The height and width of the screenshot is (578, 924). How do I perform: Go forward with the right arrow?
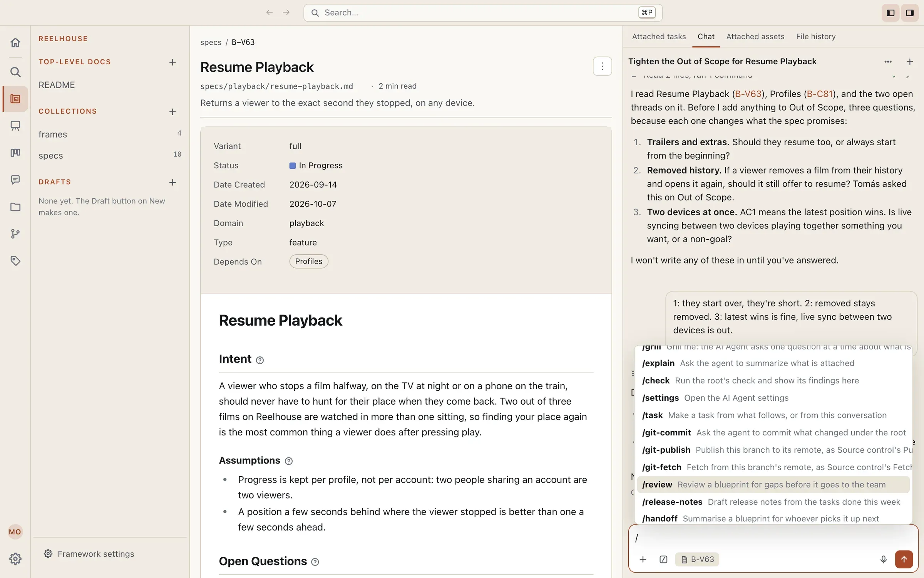(286, 12)
